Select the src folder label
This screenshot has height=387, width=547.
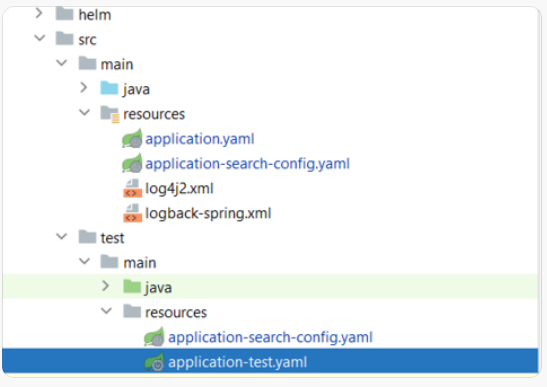click(87, 40)
